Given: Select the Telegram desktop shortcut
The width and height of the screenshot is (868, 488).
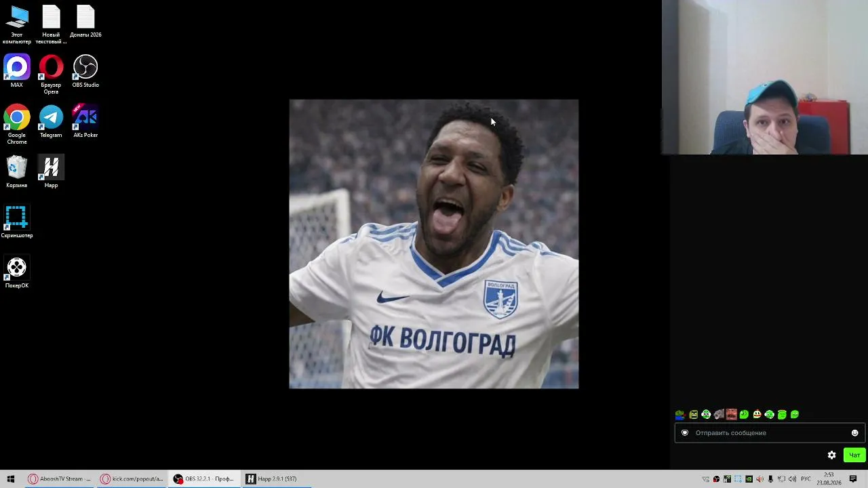Looking at the screenshot, I should click(x=51, y=121).
